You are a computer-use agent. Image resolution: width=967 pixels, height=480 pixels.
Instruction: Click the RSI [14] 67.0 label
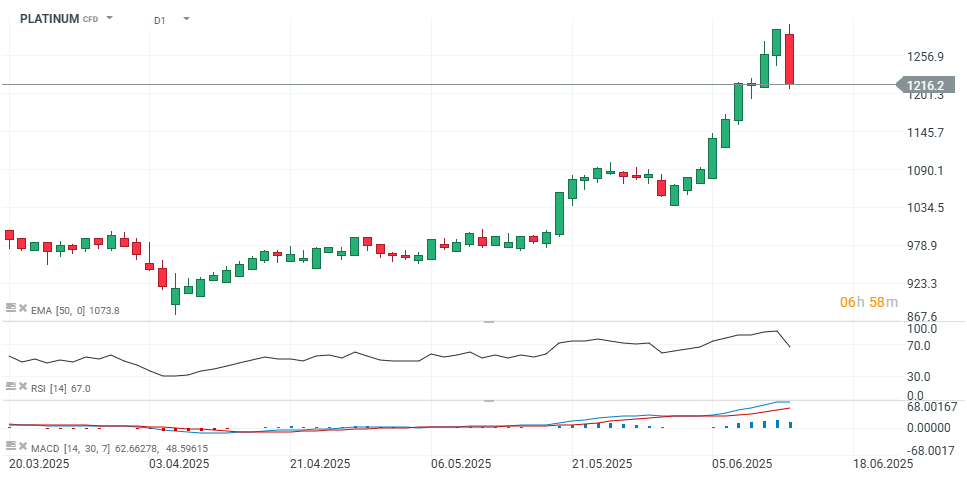coord(60,388)
